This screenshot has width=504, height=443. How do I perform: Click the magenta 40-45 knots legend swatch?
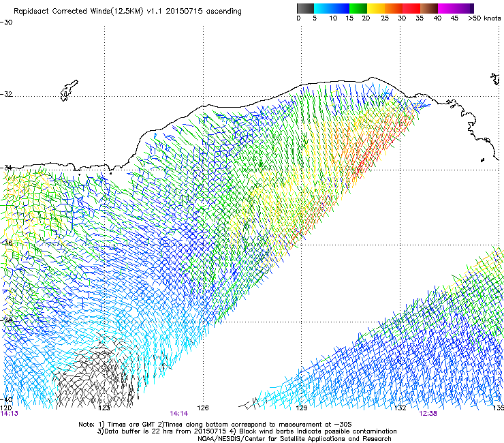coord(447,8)
